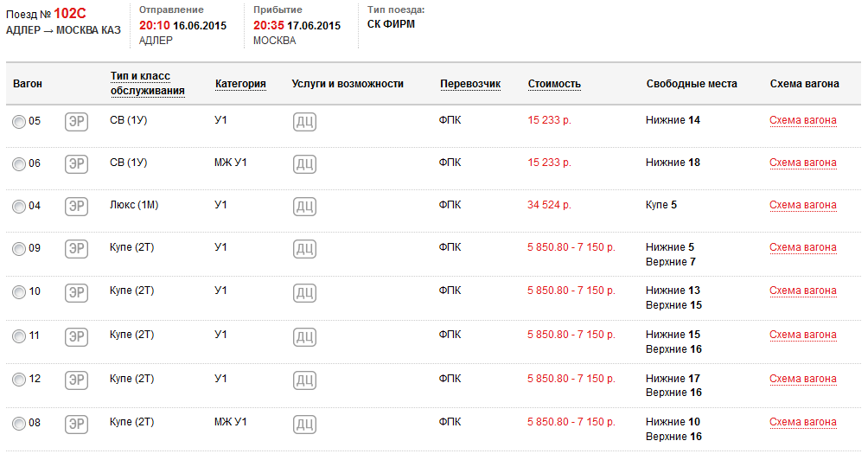Click the ДЦ service icon in wagon 11 row
Image resolution: width=868 pixels, height=460 pixels.
pyautogui.click(x=304, y=336)
